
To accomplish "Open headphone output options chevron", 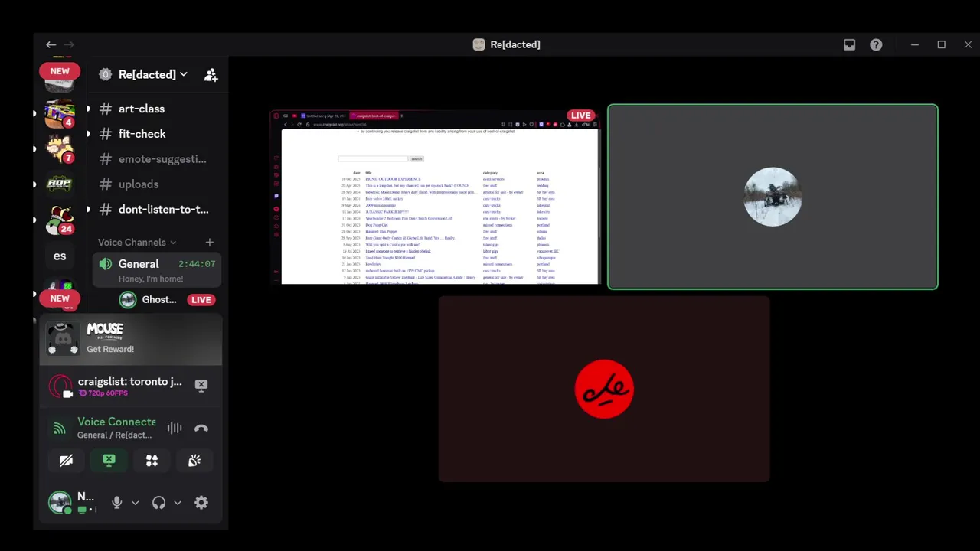I will pos(177,503).
